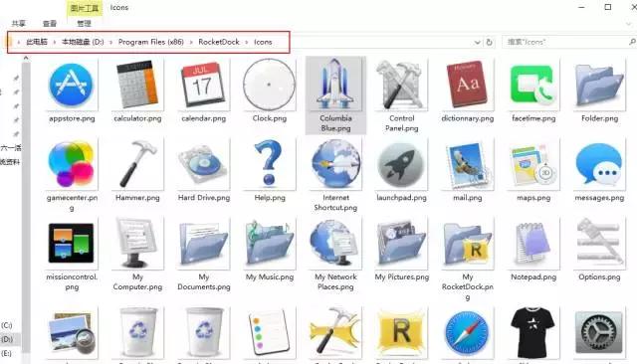Select the Internet Shortcut.png icon file
This screenshot has width=637, height=364.
[335, 174]
